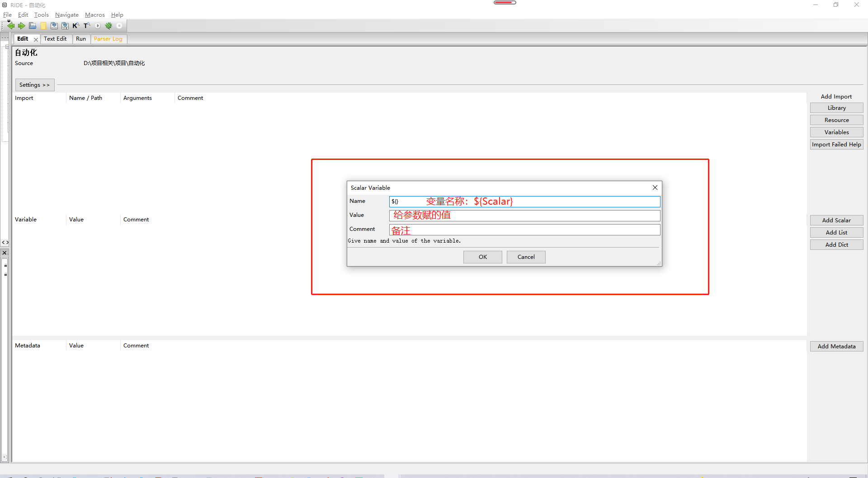
Task: Click the Library import button
Action: (836, 108)
